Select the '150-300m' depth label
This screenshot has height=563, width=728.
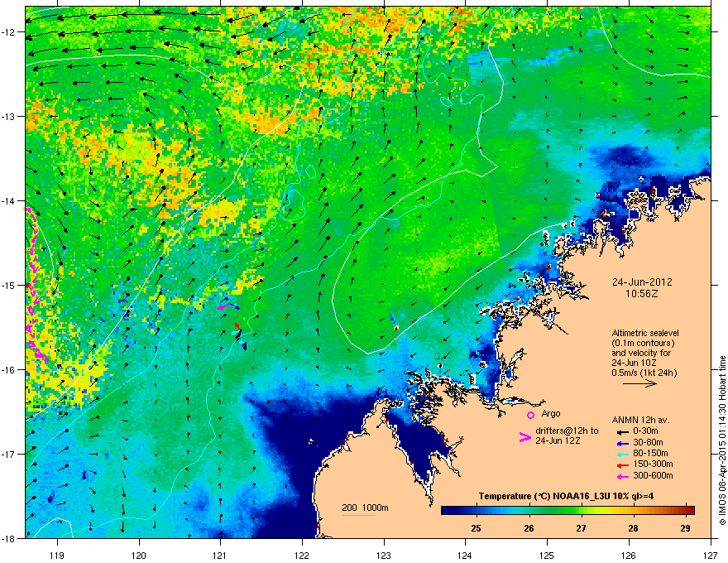coord(653,464)
